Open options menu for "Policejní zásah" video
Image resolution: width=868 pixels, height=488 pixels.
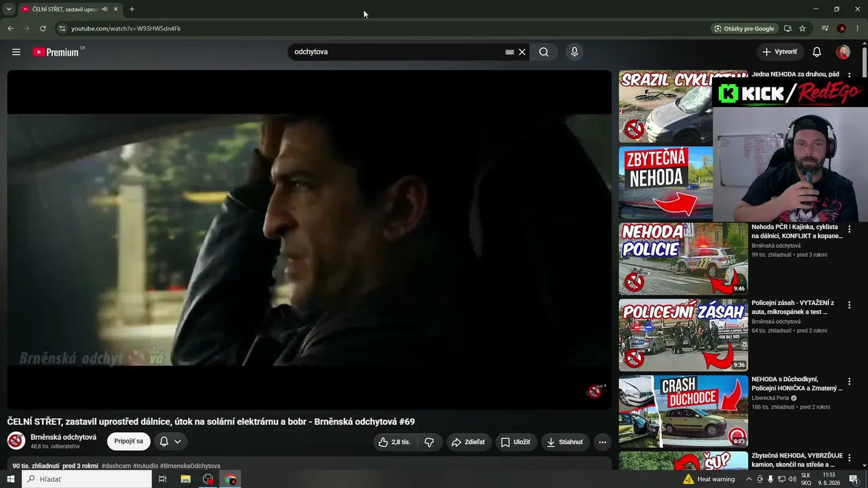pos(849,305)
